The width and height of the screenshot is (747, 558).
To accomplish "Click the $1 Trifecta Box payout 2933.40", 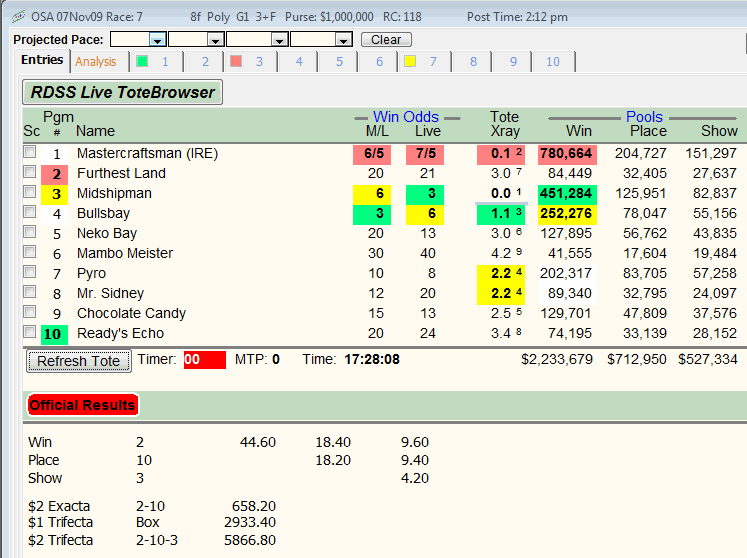I will coord(250,522).
